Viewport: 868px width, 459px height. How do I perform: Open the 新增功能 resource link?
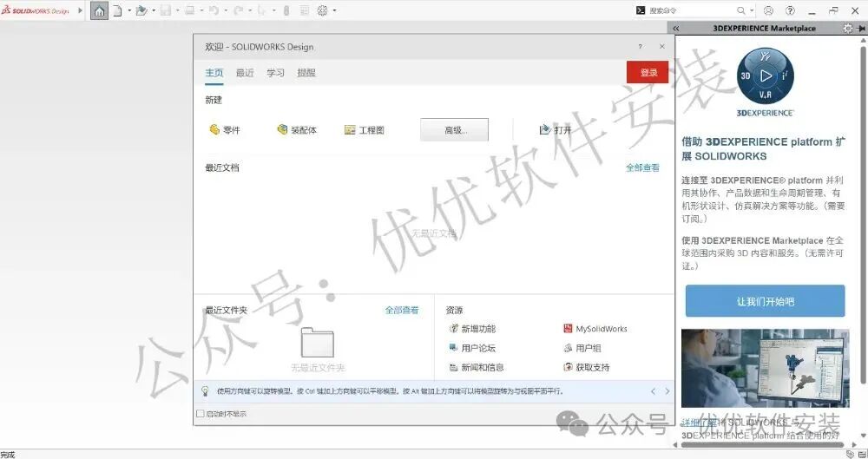pyautogui.click(x=473, y=329)
